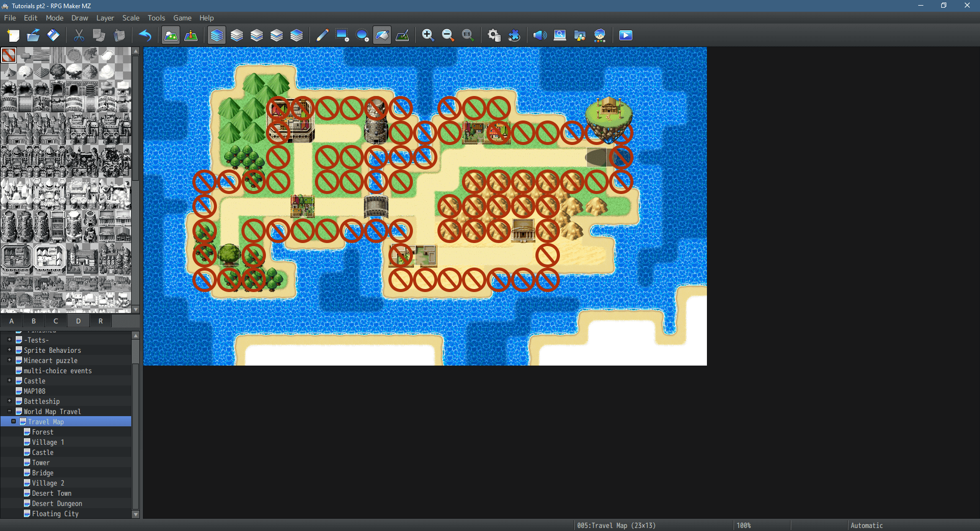Save the project with the floppy icon
The image size is (980, 531).
[53, 35]
